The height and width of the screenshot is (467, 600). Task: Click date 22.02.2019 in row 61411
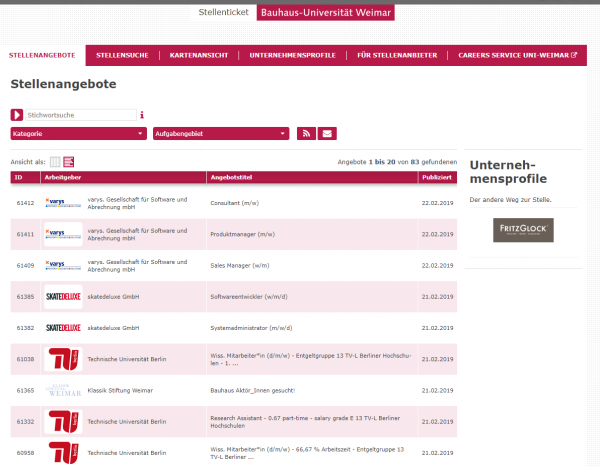pos(437,234)
